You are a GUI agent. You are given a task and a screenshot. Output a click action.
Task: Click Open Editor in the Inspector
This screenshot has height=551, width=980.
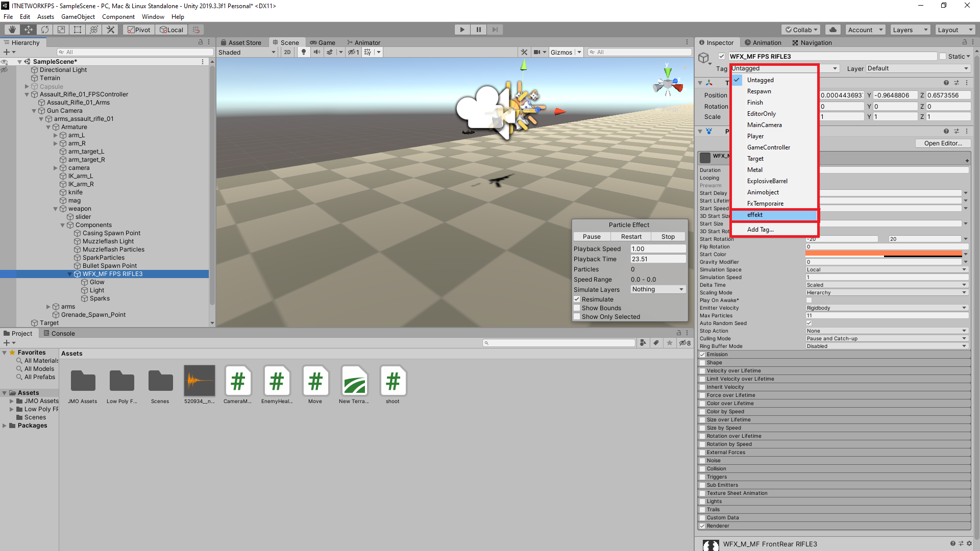coord(942,143)
